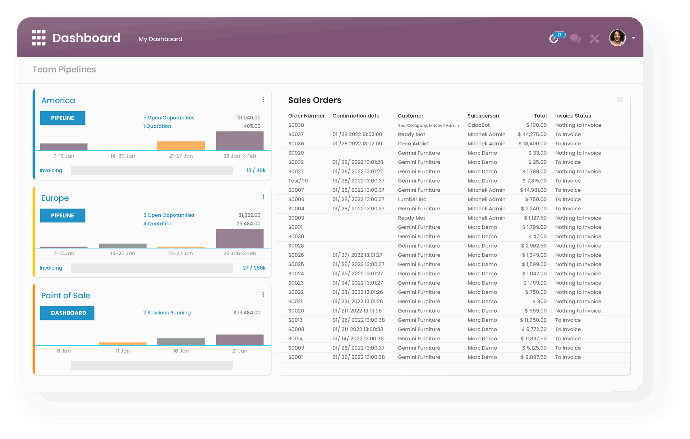Image resolution: width=690 pixels, height=439 pixels.
Task: Click America's Invoicing label
Action: [x=51, y=171]
